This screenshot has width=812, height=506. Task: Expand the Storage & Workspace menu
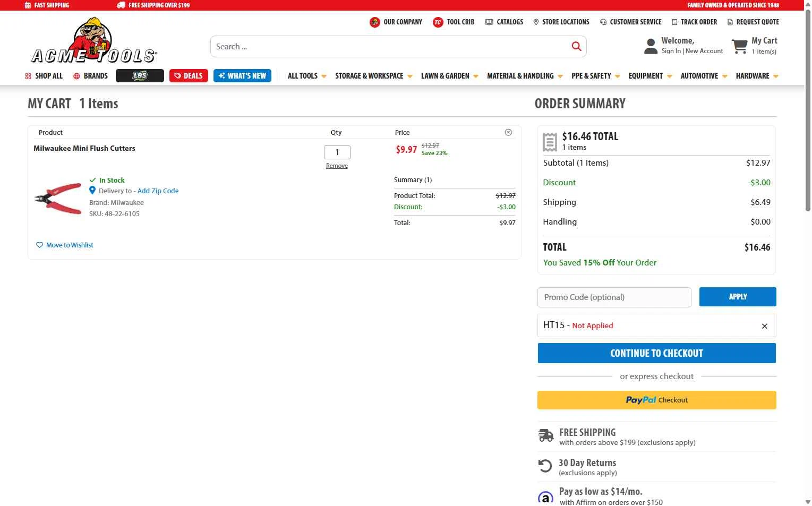[374, 76]
